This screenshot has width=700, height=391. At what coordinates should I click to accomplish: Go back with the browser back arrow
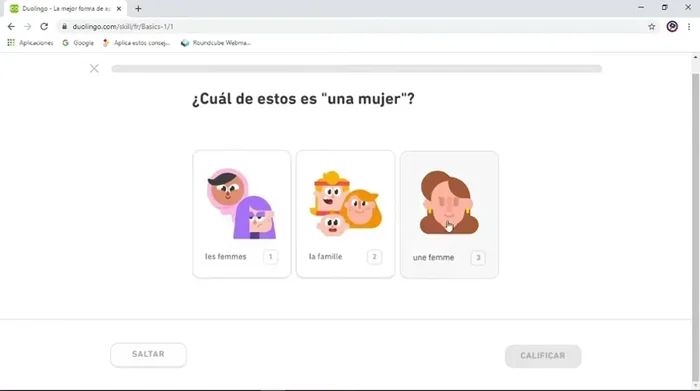(x=11, y=27)
